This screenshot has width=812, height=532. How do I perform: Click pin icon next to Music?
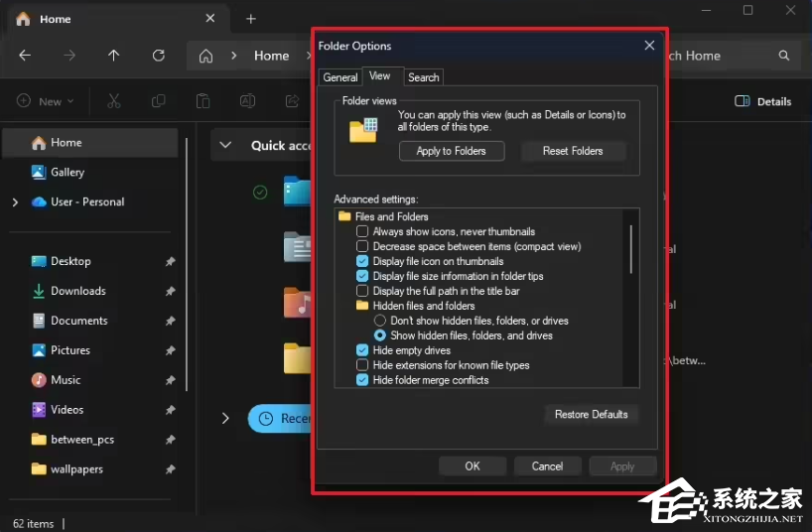click(171, 380)
